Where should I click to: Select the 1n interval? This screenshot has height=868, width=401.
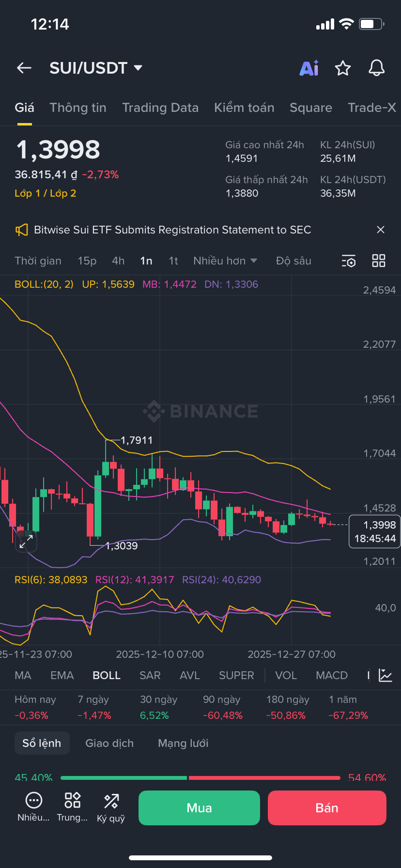[x=146, y=261]
